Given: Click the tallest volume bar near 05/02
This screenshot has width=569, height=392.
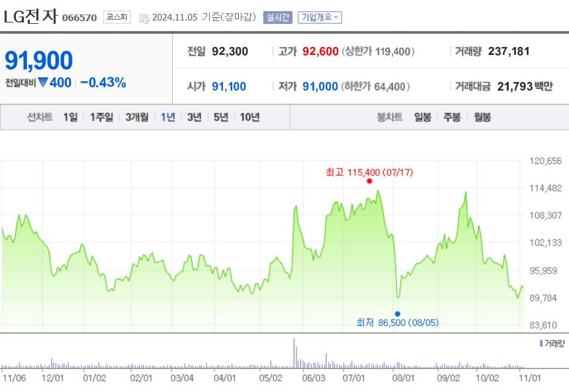Looking at the screenshot, I should [294, 353].
